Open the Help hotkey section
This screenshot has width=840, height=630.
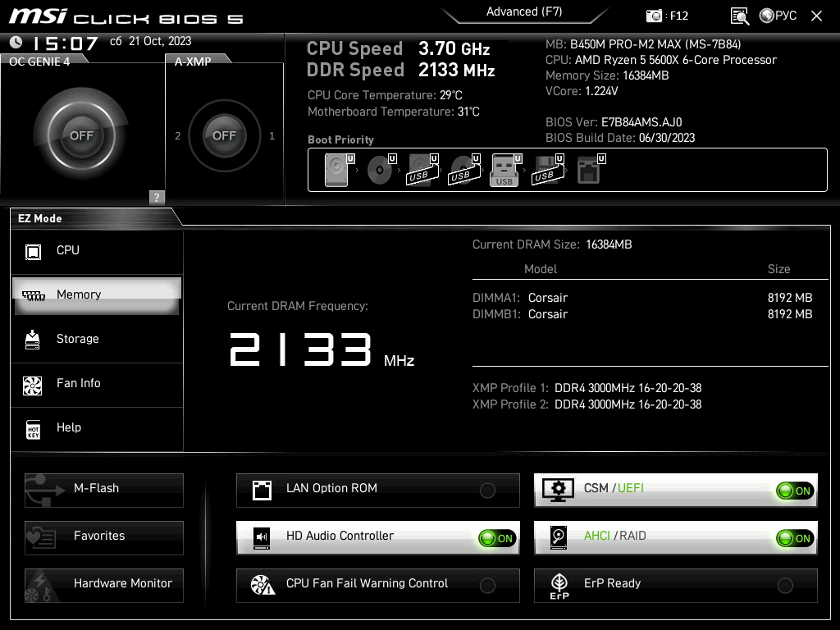(x=97, y=428)
